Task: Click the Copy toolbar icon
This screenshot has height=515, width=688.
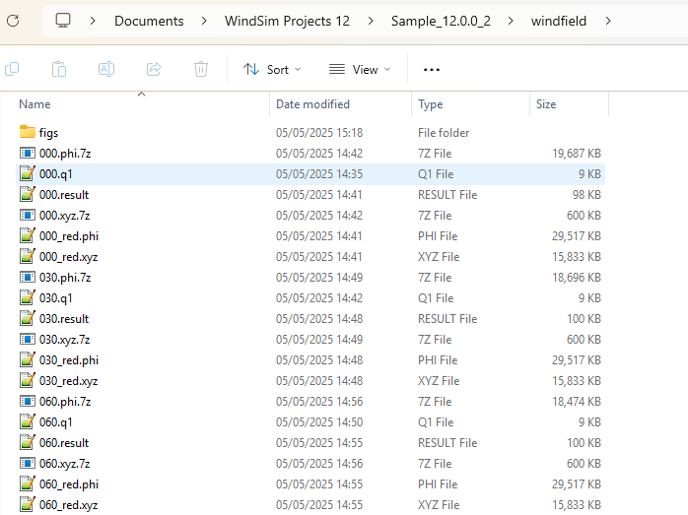Action: (59, 69)
